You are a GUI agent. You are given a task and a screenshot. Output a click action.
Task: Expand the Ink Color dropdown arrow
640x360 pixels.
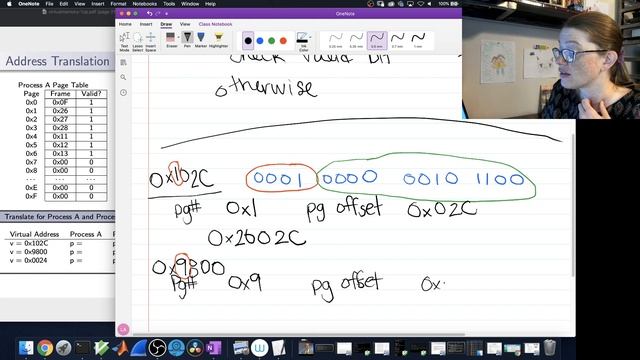tap(311, 37)
